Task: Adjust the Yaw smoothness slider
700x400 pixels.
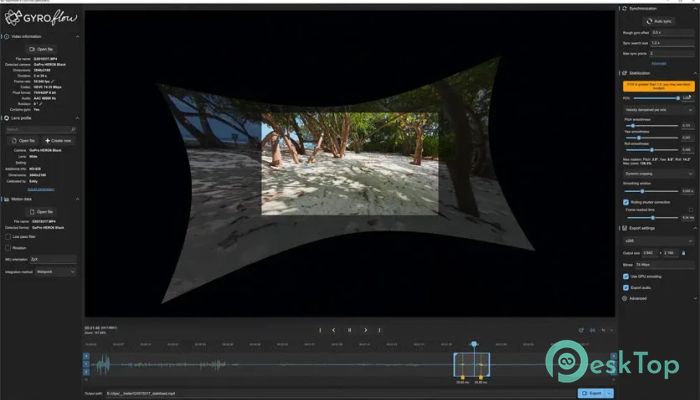Action: pyautogui.click(x=652, y=138)
